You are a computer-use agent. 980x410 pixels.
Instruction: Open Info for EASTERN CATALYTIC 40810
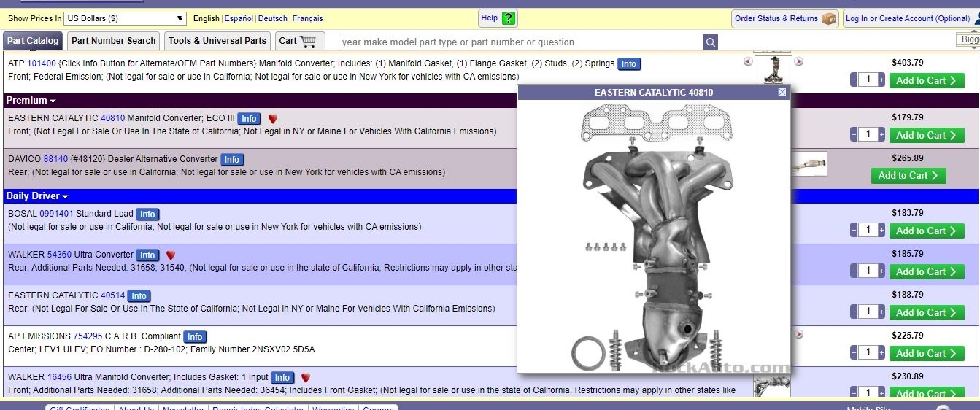[249, 119]
